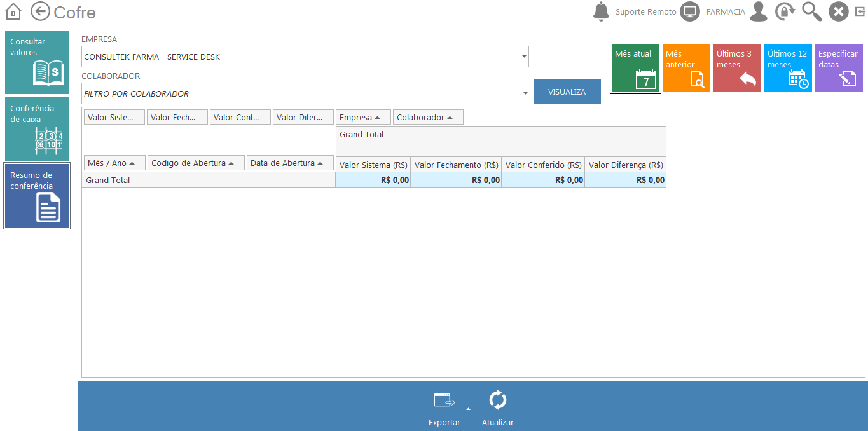The image size is (868, 431).
Task: Select R$ 0,00 under Valor Sistema
Action: pyautogui.click(x=373, y=180)
